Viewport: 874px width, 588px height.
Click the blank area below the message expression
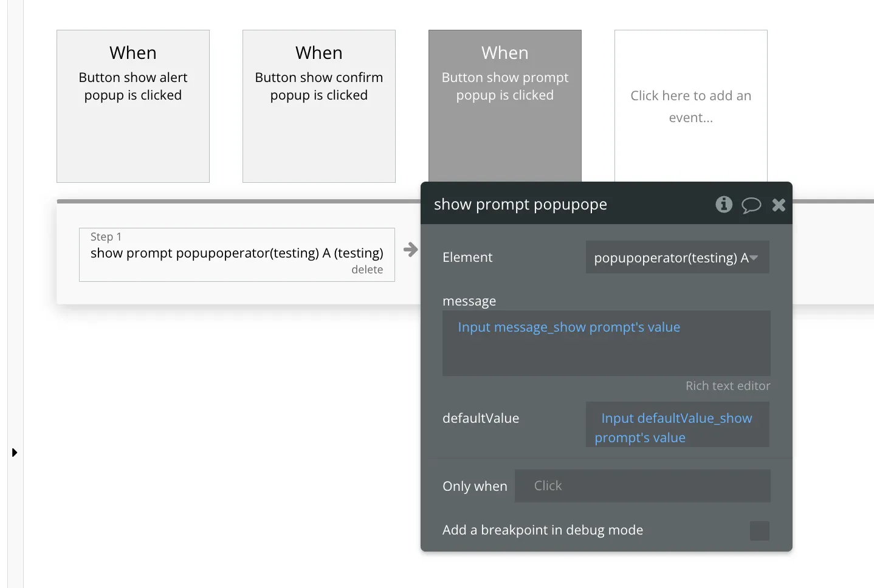(605, 357)
